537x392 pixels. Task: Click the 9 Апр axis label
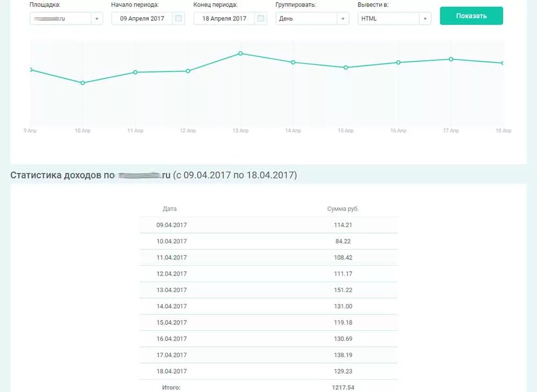click(30, 130)
